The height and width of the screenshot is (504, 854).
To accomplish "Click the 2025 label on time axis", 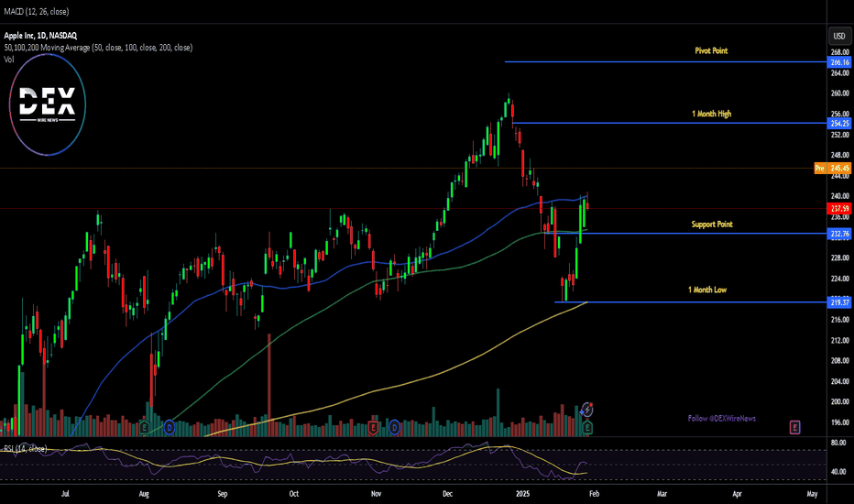I will tap(522, 494).
